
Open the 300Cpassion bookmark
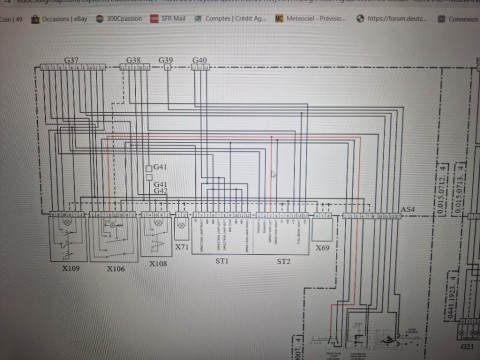point(119,19)
